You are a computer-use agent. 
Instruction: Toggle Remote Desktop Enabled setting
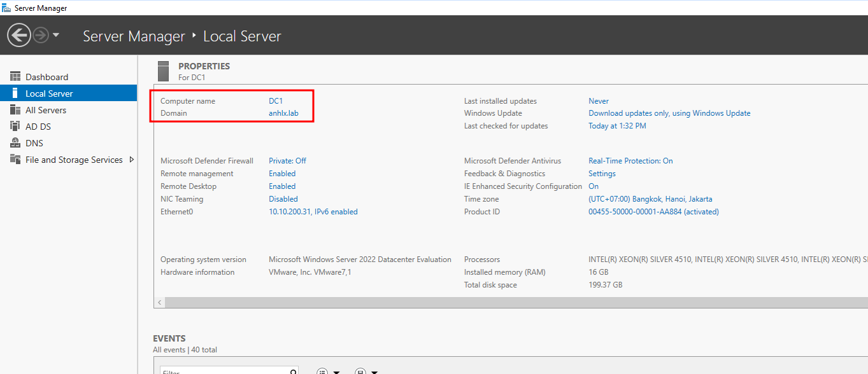[x=282, y=186]
